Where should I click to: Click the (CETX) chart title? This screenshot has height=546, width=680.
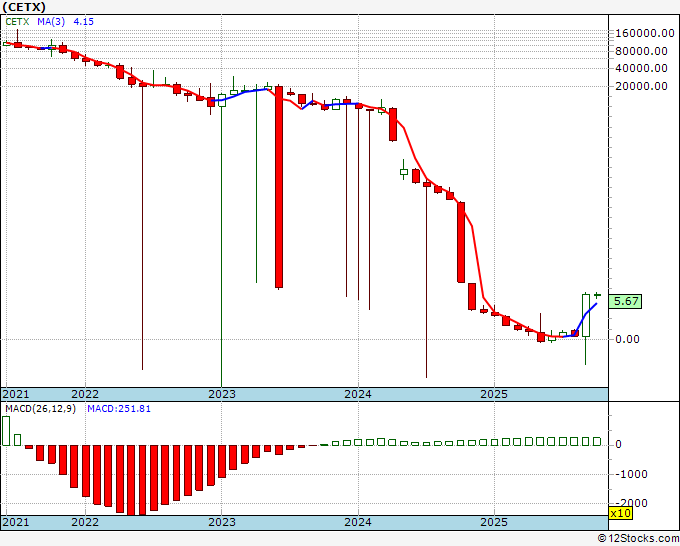pyautogui.click(x=24, y=7)
